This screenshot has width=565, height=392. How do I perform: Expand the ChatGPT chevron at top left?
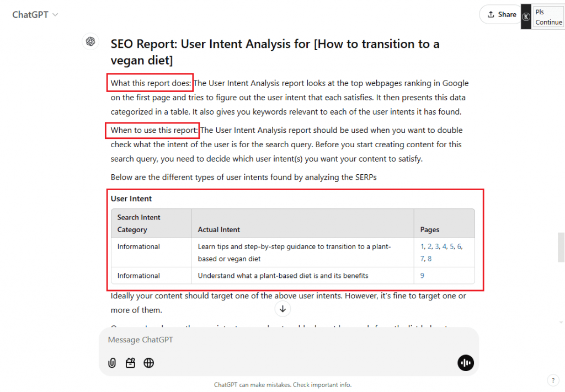click(55, 15)
